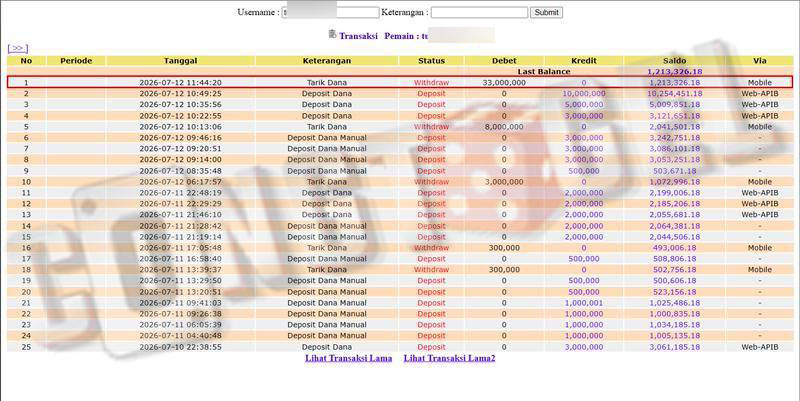
Task: Focus the Keterangan input field
Action: tap(479, 12)
